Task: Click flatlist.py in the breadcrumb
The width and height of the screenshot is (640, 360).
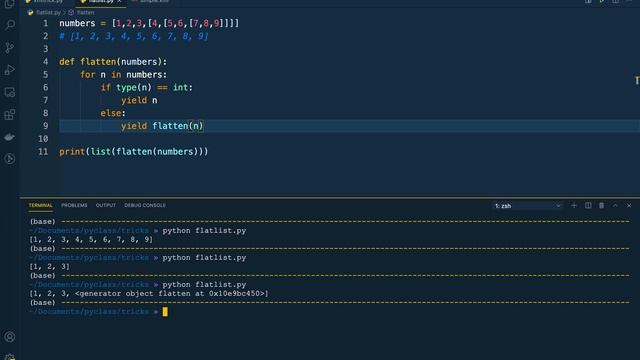Action: (48, 13)
